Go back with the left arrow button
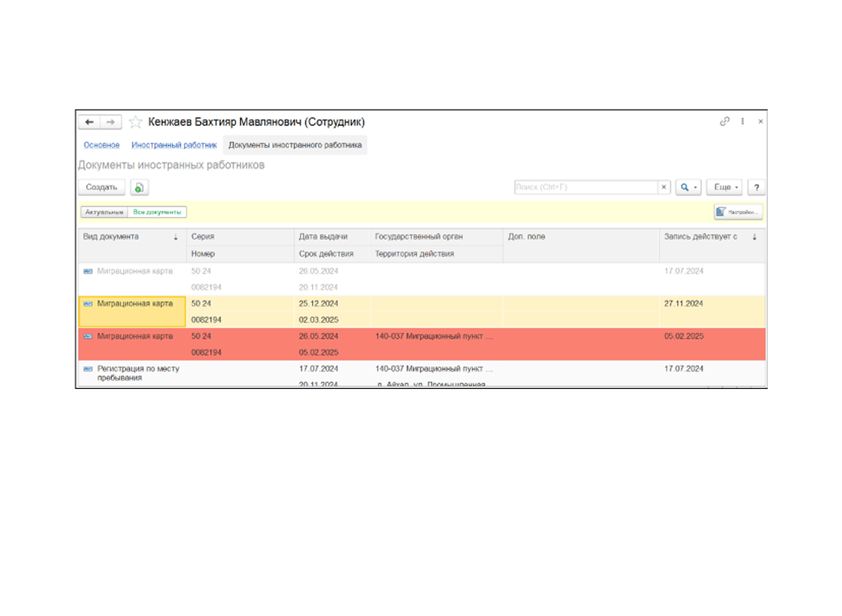This screenshot has height=616, width=842. tap(89, 122)
